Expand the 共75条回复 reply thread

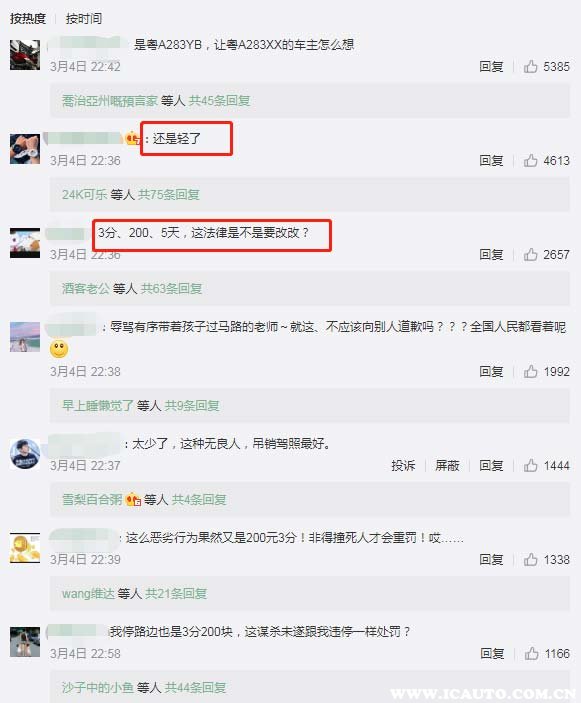tap(169, 195)
